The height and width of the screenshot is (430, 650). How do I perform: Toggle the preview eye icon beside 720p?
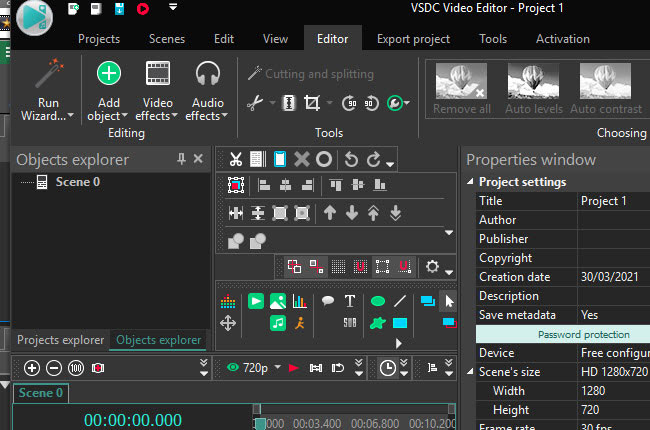point(233,367)
